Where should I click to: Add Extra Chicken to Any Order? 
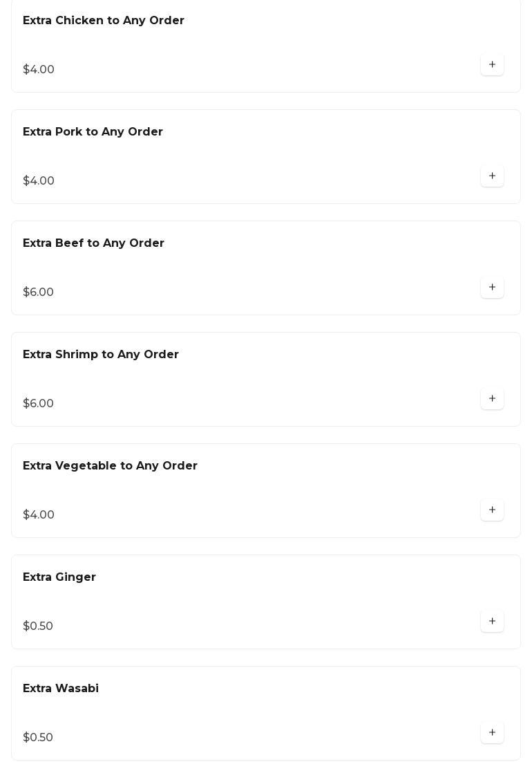click(492, 65)
